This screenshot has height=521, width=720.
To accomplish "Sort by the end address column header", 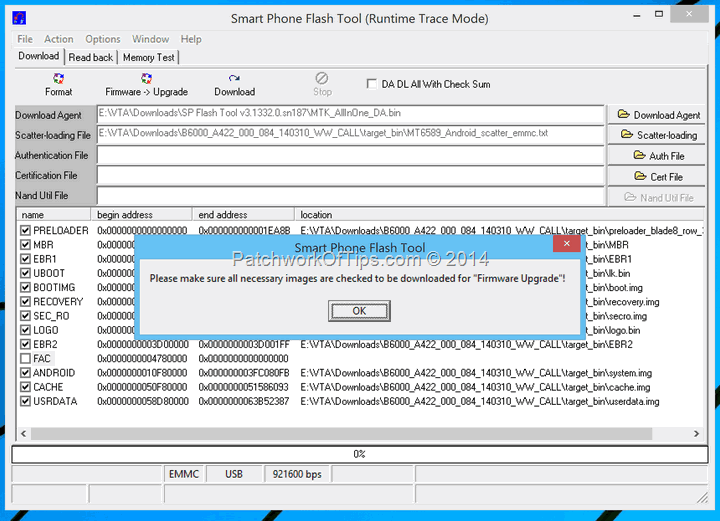I will 243,214.
